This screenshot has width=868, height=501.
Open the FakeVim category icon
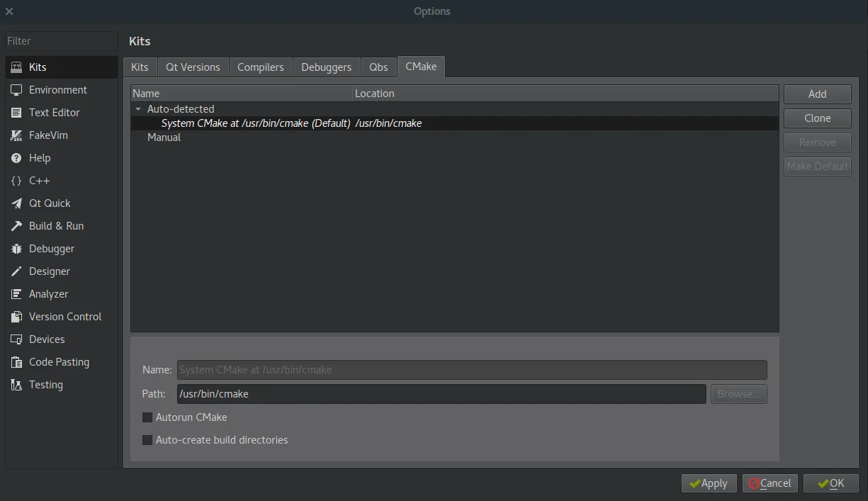pyautogui.click(x=16, y=135)
